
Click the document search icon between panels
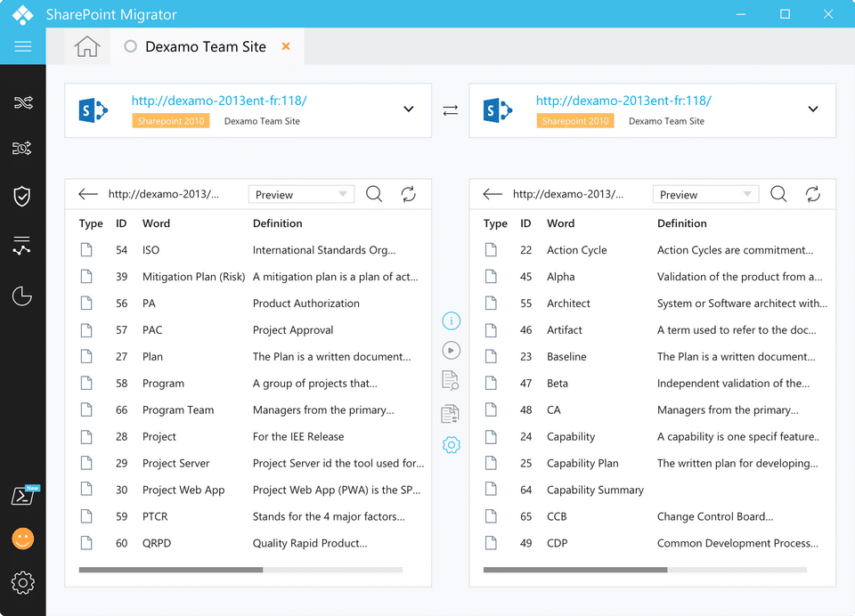coord(451,380)
